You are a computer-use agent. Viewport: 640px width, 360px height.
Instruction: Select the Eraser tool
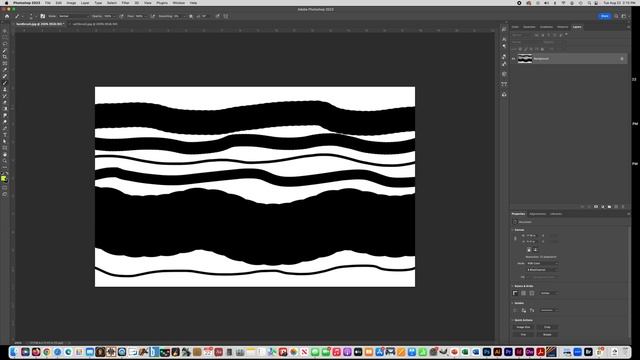[5, 102]
